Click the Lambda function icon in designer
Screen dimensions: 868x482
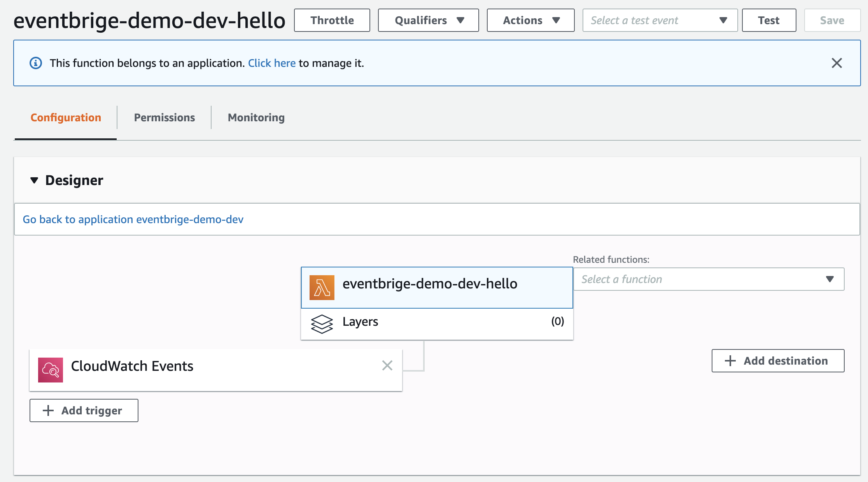322,288
